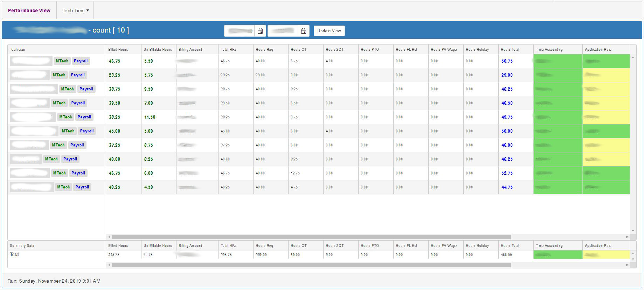Image resolution: width=644 pixels, height=290 pixels.
Task: Sort by main grid Time Accounting header
Action: pyautogui.click(x=558, y=49)
